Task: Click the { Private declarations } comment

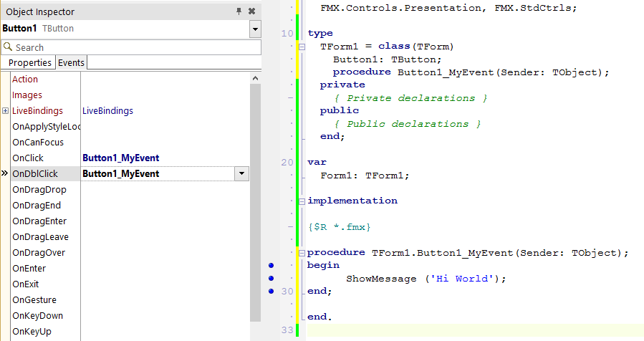Action: [x=410, y=98]
